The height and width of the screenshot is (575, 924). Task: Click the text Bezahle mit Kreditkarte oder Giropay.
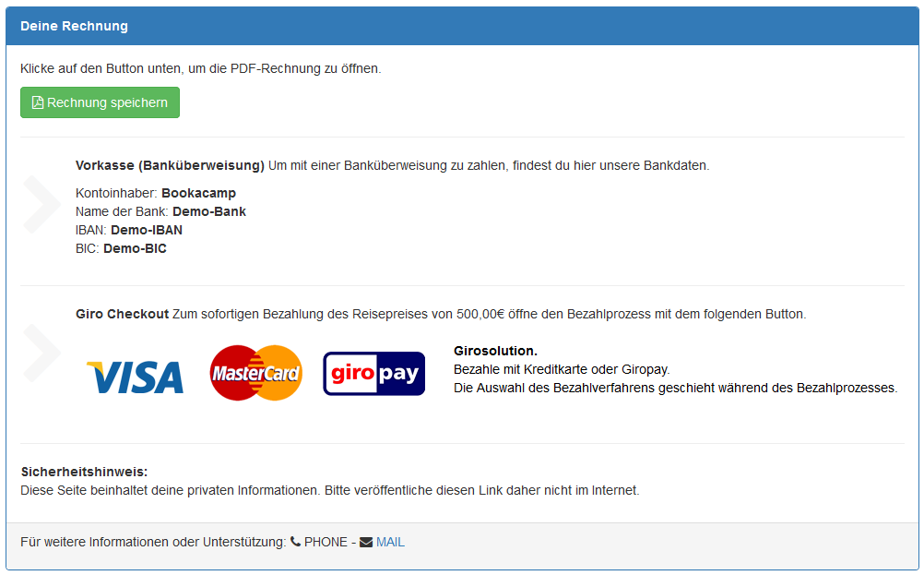[x=562, y=370]
